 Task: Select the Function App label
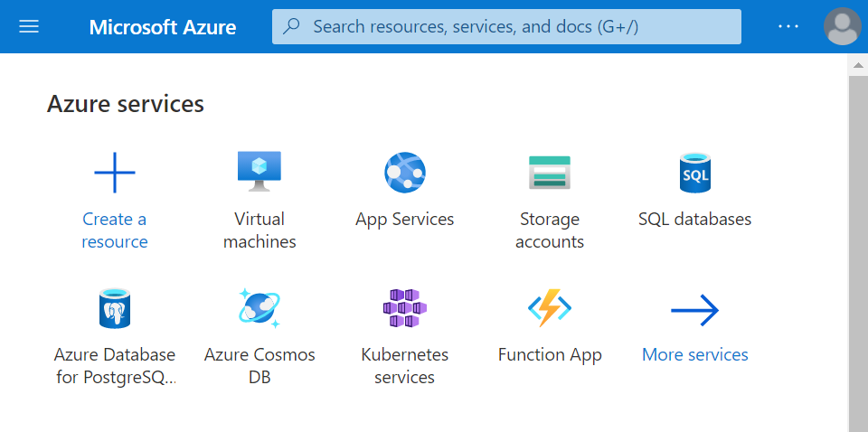pos(550,354)
